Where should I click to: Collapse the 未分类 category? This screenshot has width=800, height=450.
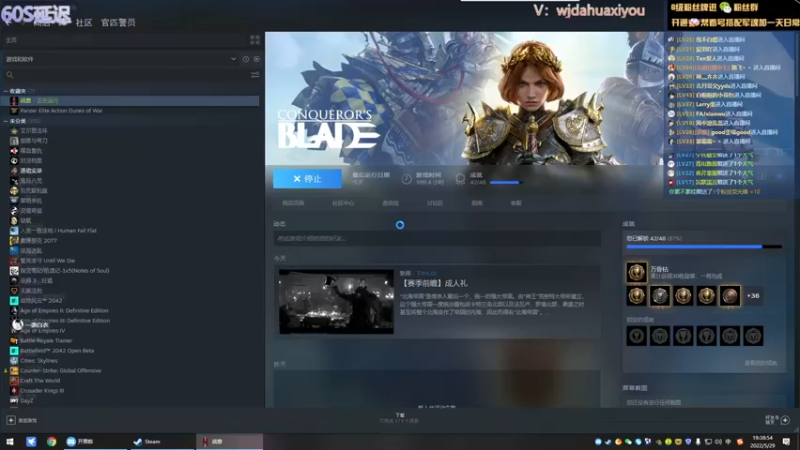coord(6,121)
